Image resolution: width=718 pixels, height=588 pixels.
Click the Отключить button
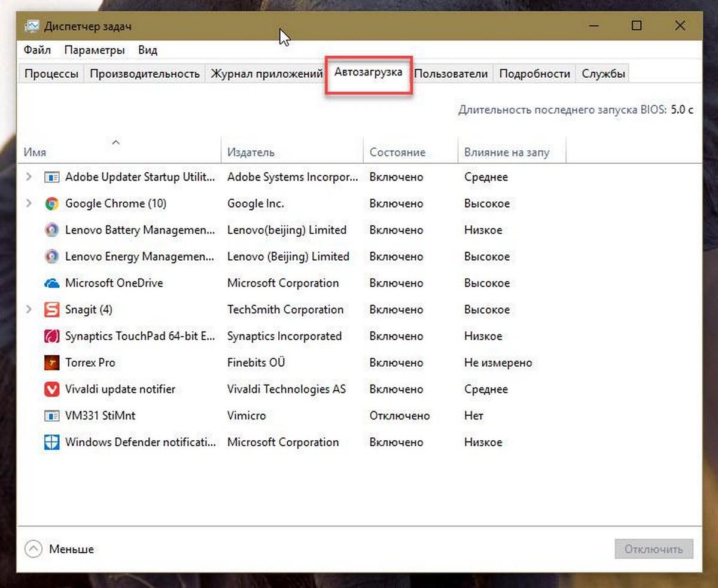tap(653, 549)
